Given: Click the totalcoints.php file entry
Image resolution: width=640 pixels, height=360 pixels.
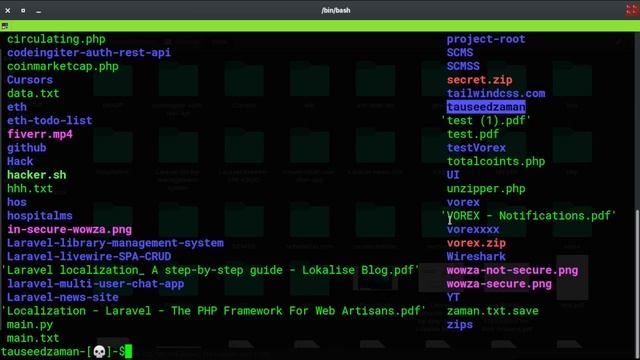Looking at the screenshot, I should [x=496, y=161].
